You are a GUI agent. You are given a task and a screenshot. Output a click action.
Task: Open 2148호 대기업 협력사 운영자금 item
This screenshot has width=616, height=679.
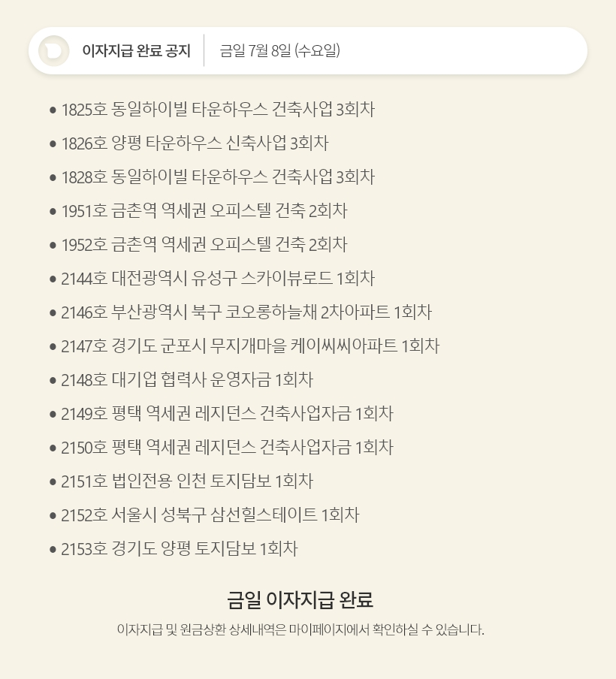(x=187, y=380)
